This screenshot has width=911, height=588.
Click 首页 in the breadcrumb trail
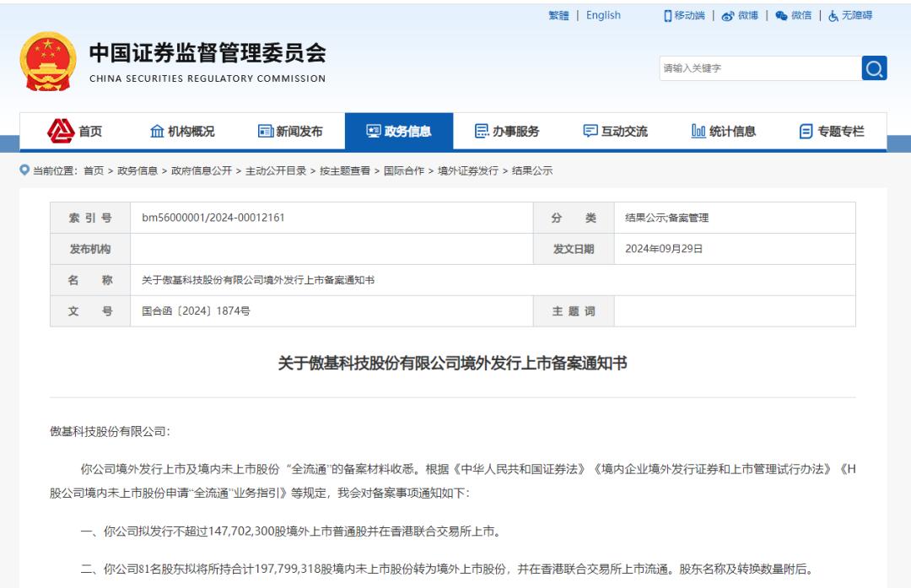94,170
